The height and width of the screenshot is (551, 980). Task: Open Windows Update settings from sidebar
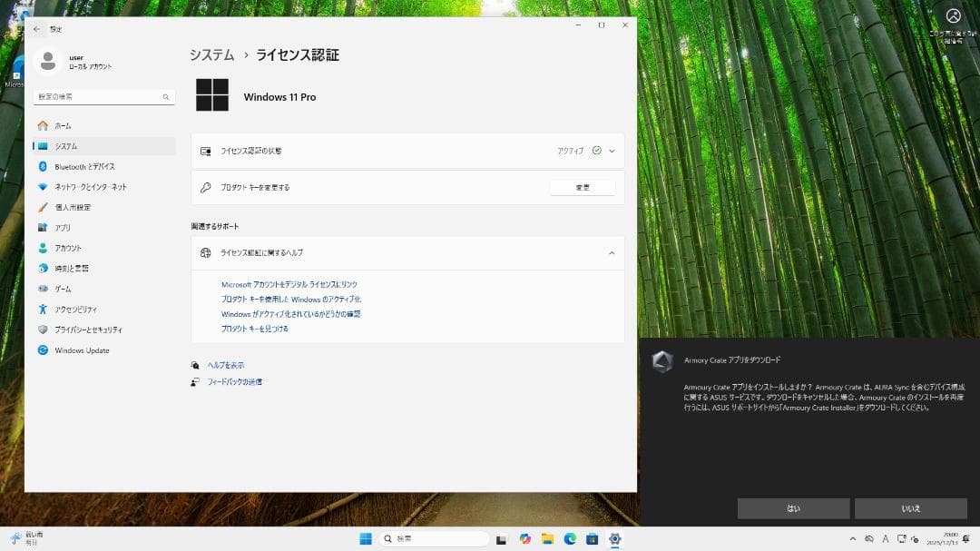(x=103, y=350)
